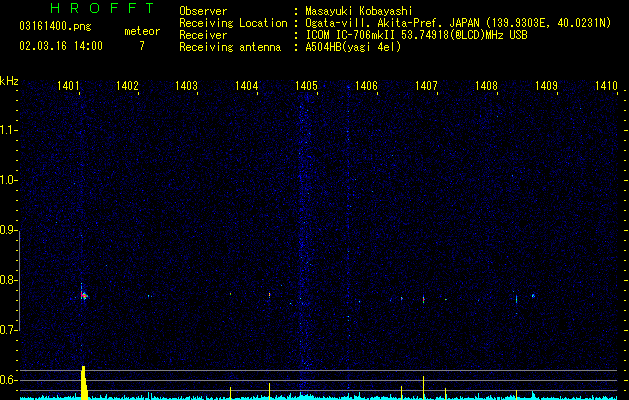Click the 1406 time axis label
Viewport: 629px width, 400px height.
(366, 85)
